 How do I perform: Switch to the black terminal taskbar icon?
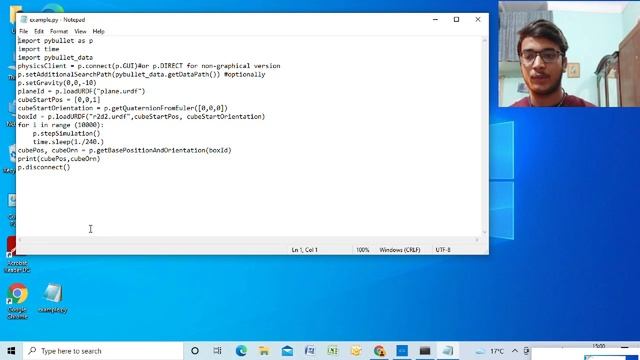pyautogui.click(x=425, y=351)
